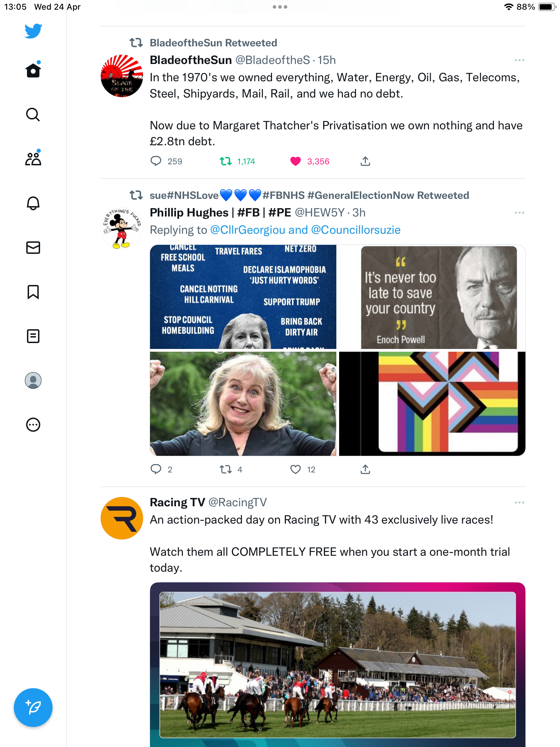Viewport: 560px width, 747px height.
Task: Open the Notifications bell
Action: 33,203
